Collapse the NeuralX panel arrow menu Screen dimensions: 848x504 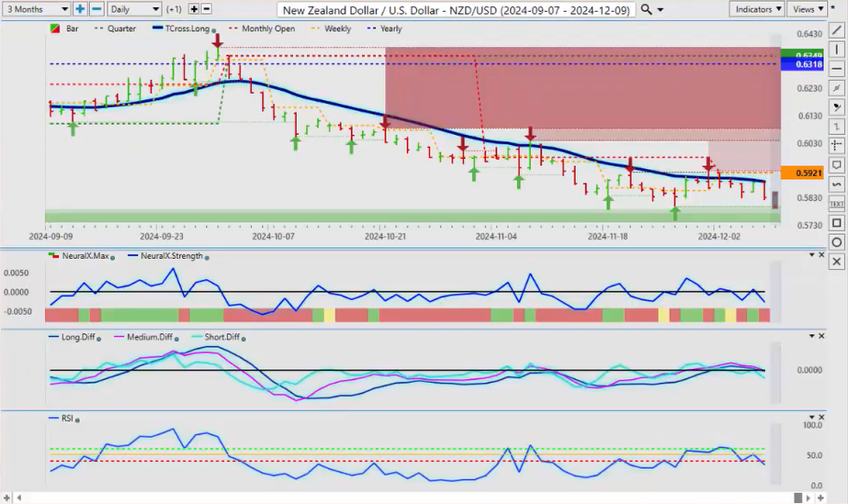(x=810, y=255)
